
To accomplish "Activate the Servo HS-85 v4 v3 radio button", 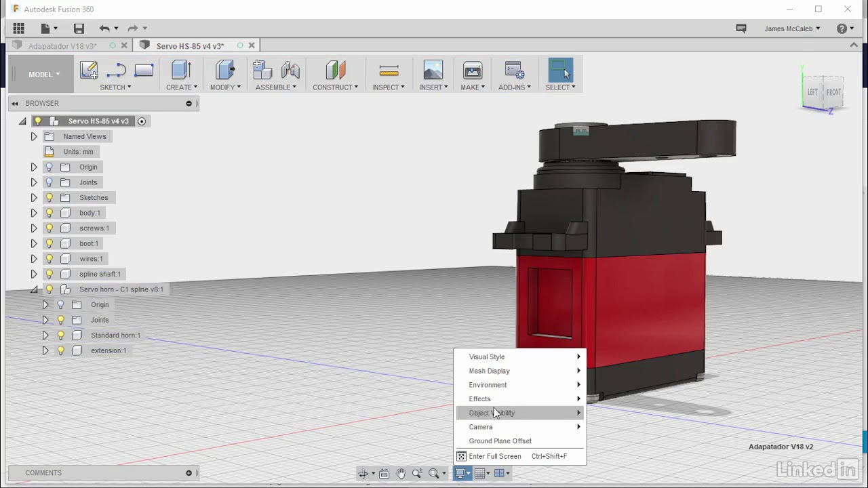I will 142,121.
